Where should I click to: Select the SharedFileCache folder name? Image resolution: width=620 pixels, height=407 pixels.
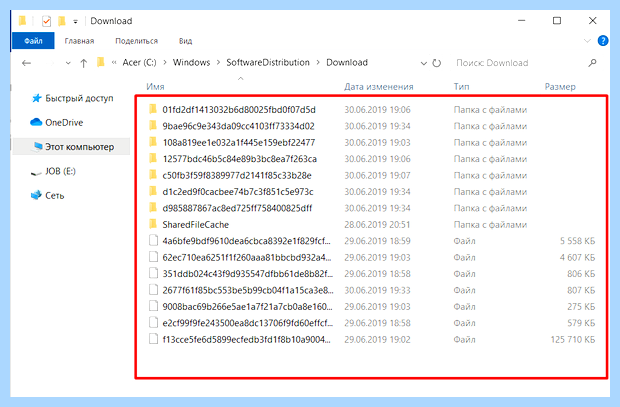coord(196,225)
